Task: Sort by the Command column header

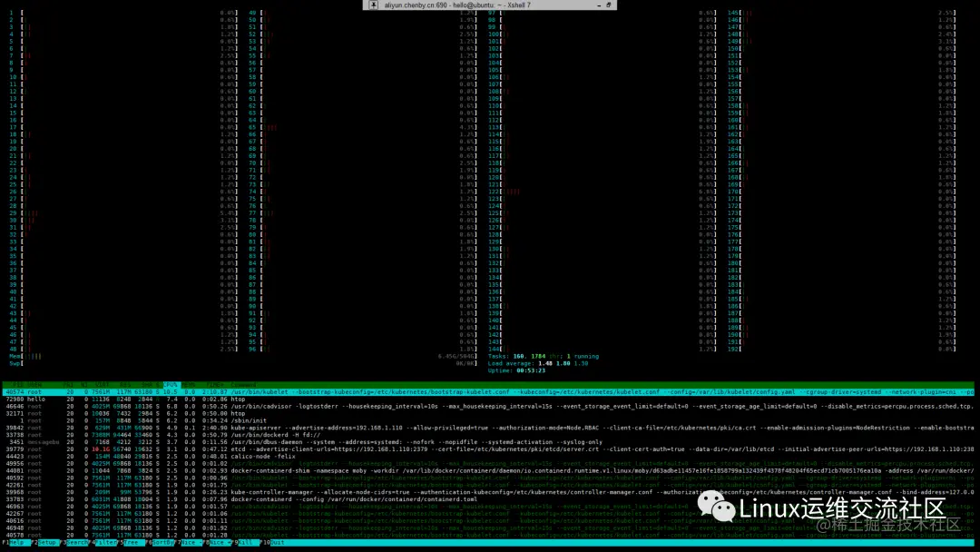Action: pos(244,385)
